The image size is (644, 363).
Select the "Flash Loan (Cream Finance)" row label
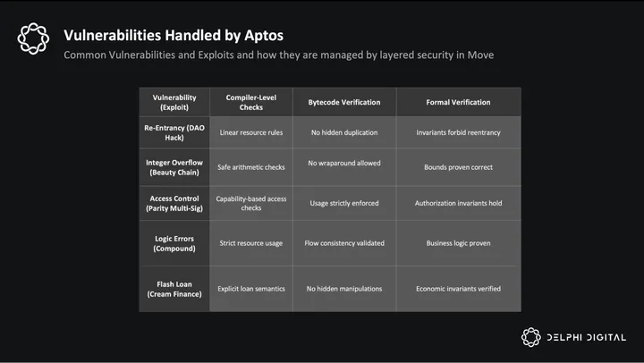(174, 288)
